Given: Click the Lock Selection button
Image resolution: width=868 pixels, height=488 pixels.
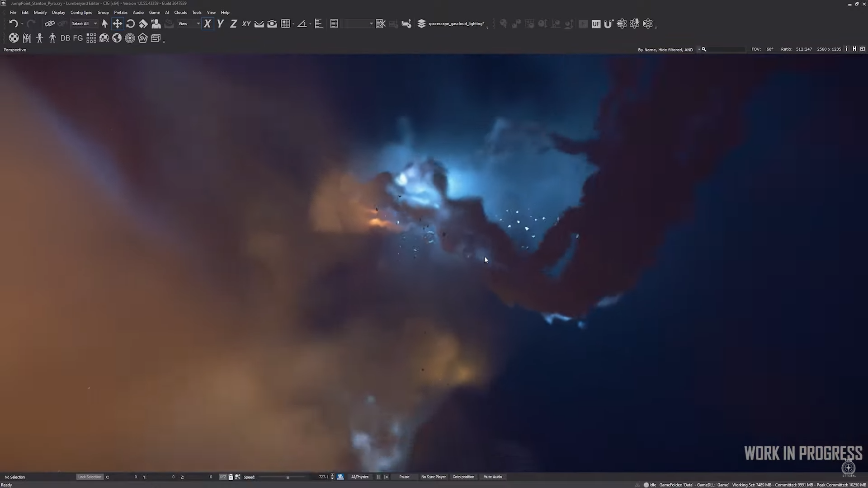Looking at the screenshot, I should 90,477.
